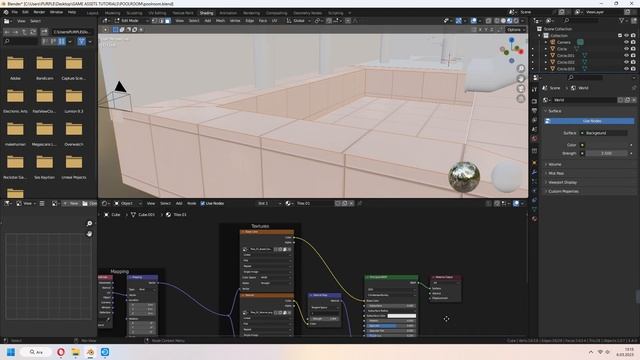Click the Add menu in shader editor
The image size is (640, 360).
(179, 203)
